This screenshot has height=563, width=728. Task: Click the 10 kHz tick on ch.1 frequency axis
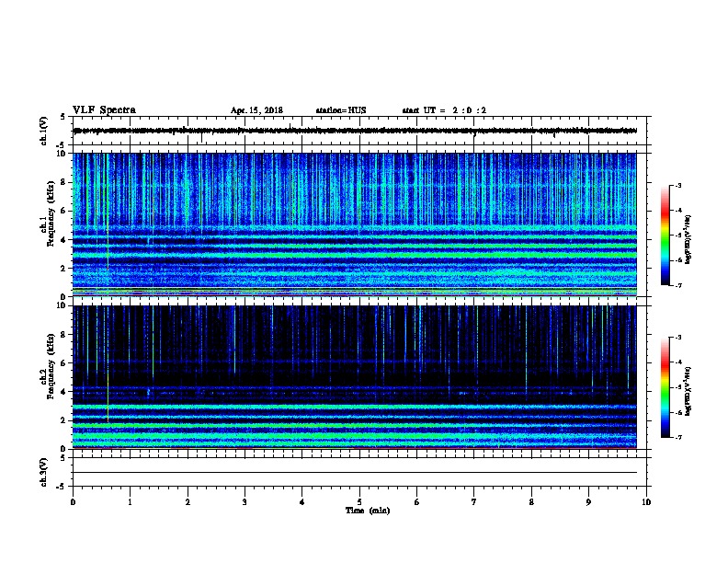pos(63,154)
